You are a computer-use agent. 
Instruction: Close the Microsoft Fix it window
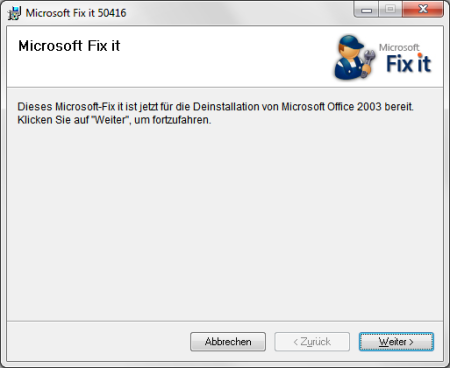coord(423,9)
